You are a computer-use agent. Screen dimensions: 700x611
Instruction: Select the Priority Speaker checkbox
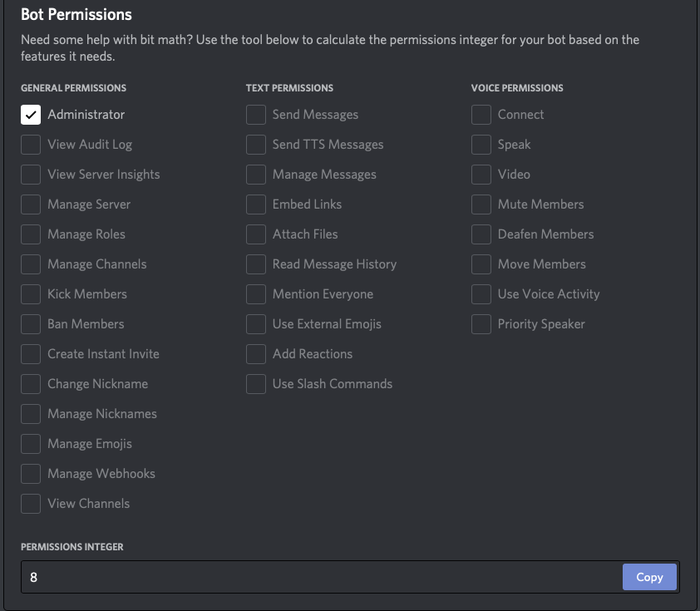click(481, 324)
